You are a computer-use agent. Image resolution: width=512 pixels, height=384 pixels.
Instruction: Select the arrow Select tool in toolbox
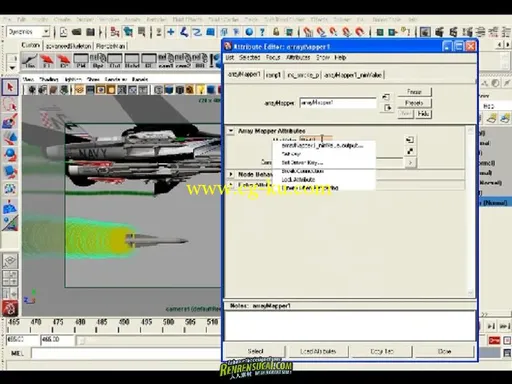point(10,87)
